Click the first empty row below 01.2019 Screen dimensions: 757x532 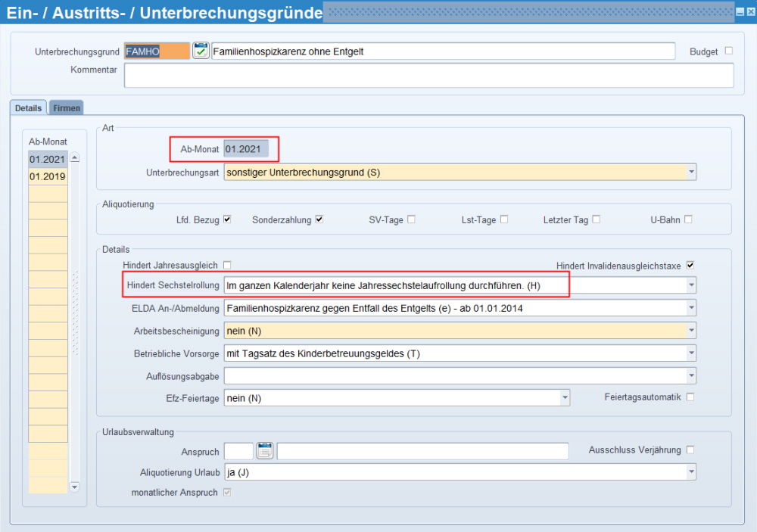[x=48, y=193]
